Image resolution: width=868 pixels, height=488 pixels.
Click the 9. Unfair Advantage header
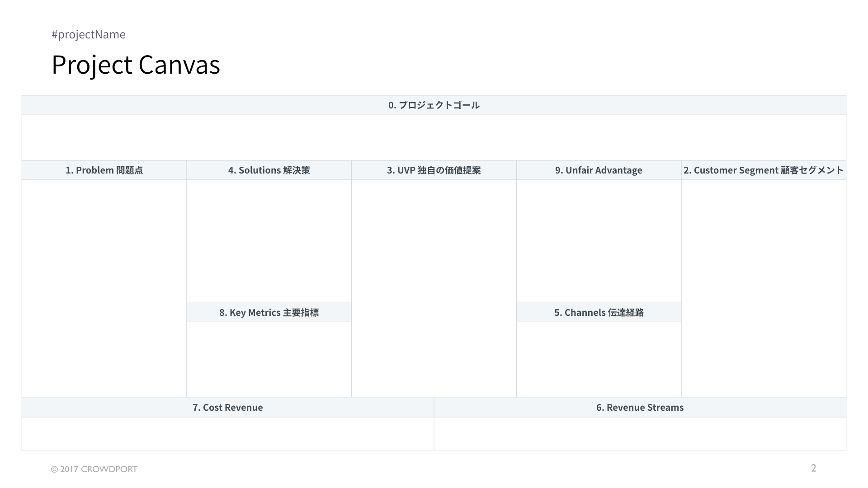[x=599, y=170]
